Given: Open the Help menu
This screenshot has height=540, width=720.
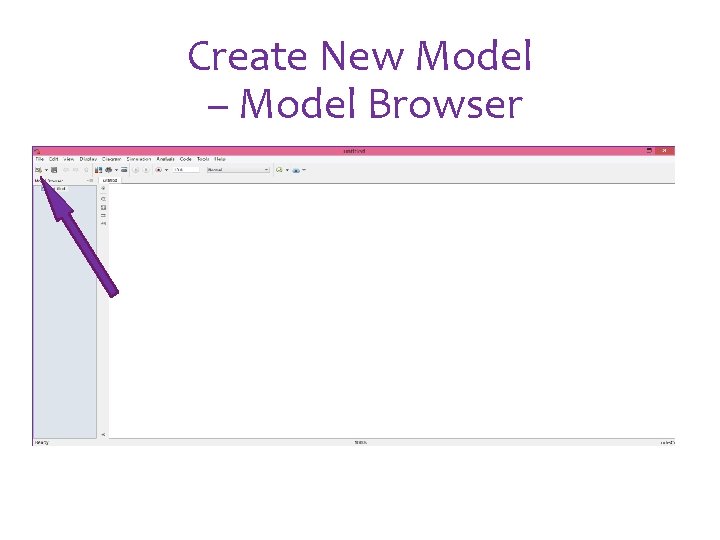Looking at the screenshot, I should pyautogui.click(x=220, y=159).
